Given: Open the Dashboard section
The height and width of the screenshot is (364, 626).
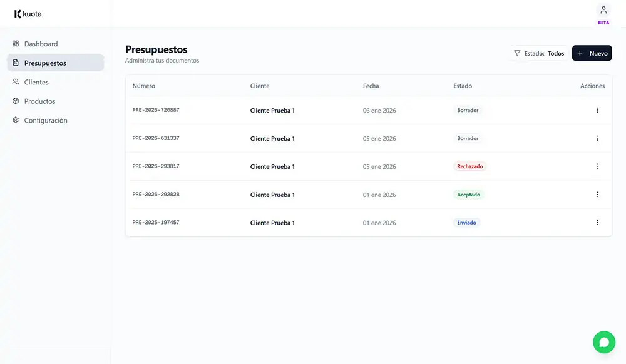Looking at the screenshot, I should 41,43.
